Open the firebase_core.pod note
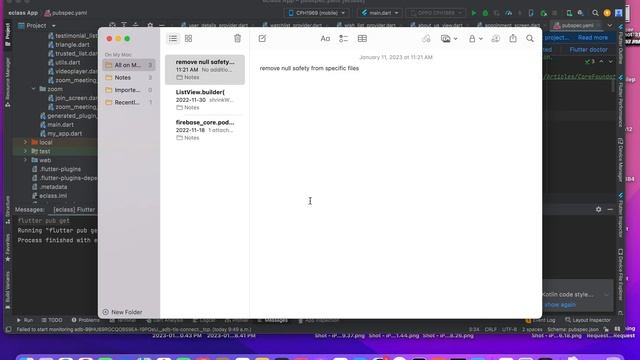 [205, 130]
